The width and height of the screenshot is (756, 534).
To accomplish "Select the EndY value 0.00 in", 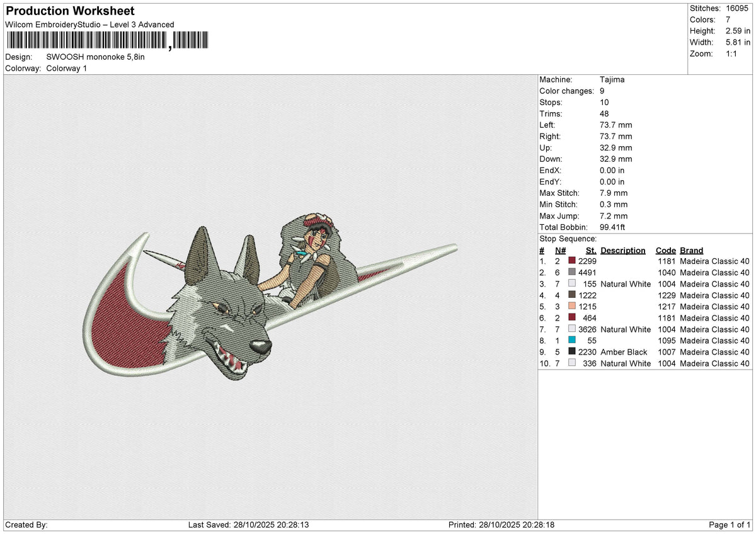I will point(612,182).
